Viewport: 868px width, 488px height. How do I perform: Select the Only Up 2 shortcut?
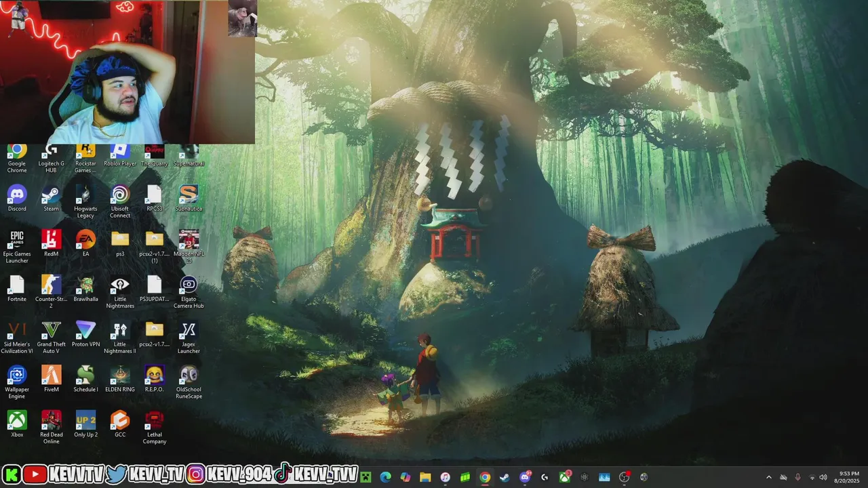coord(85,424)
